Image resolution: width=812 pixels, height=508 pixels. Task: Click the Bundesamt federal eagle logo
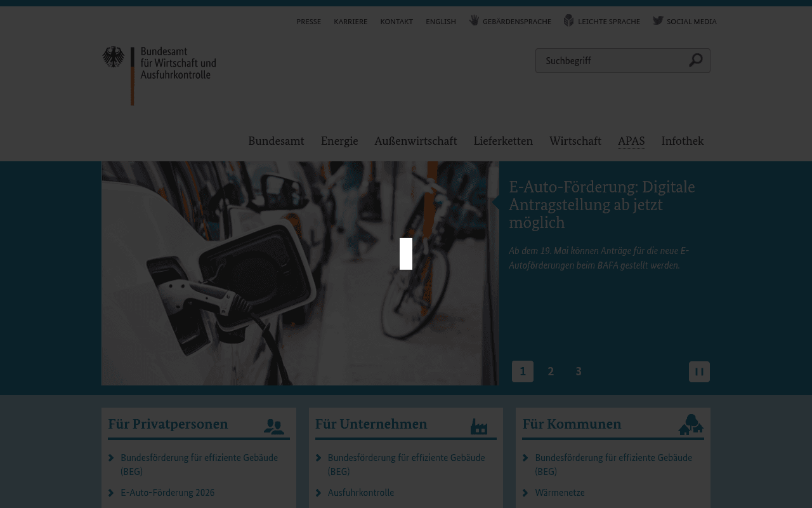point(114,57)
